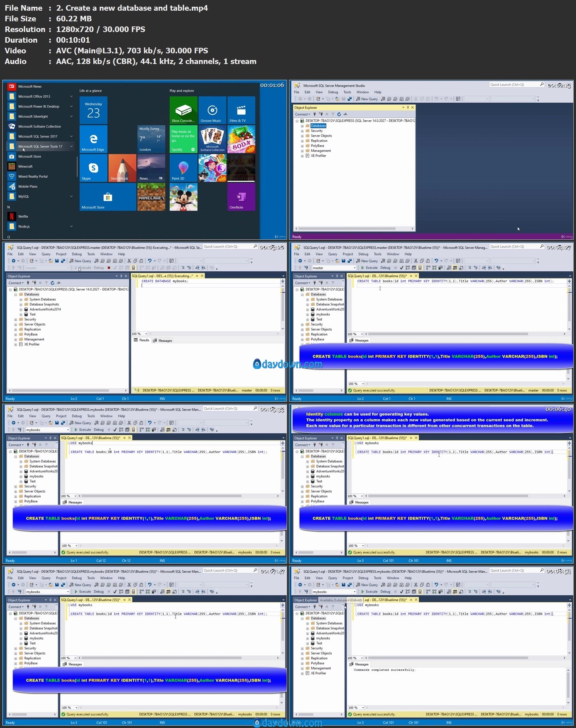Viewport: 576px width, 728px height.
Task: Refresh Object Explorer in the 00:02:13 frame
Action: click(339, 114)
